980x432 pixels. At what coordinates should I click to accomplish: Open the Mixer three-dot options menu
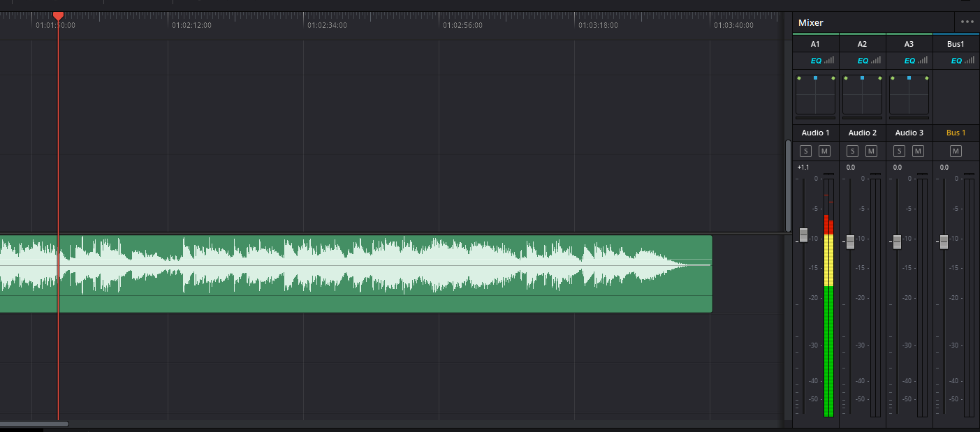click(967, 22)
